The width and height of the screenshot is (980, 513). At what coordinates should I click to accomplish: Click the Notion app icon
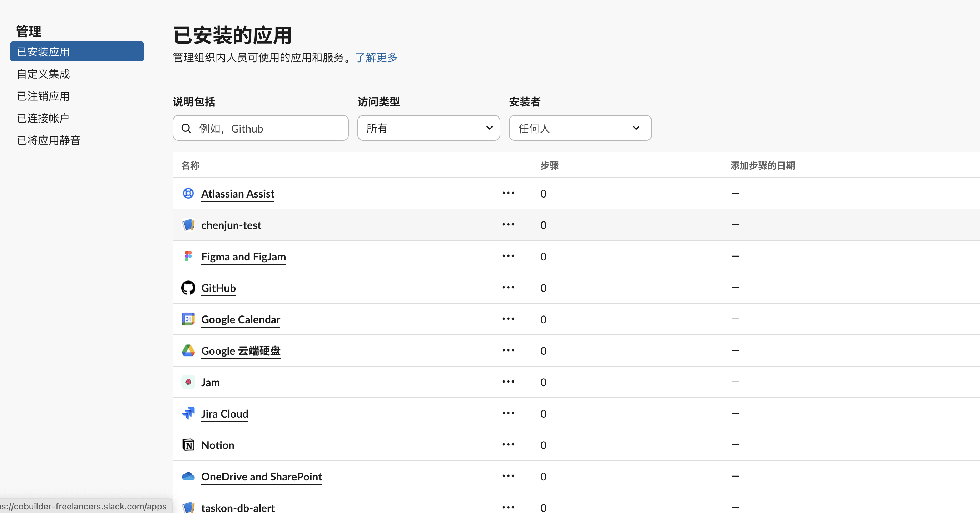tap(188, 444)
